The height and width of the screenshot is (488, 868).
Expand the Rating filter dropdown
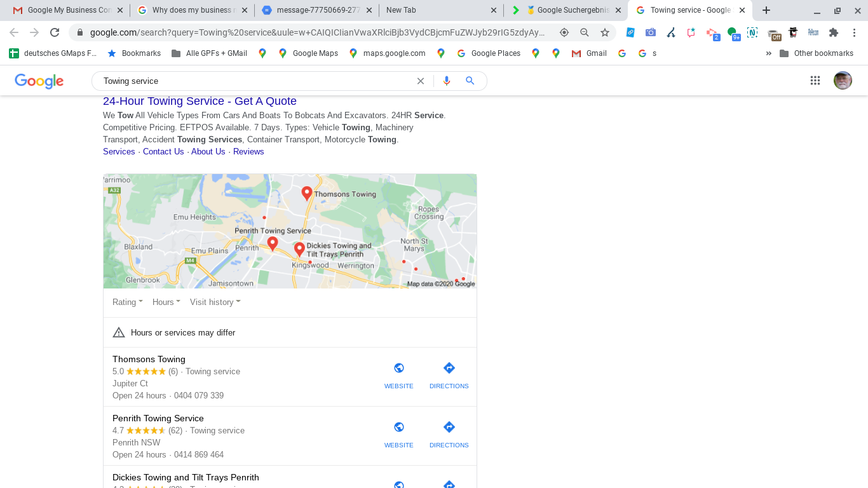128,302
